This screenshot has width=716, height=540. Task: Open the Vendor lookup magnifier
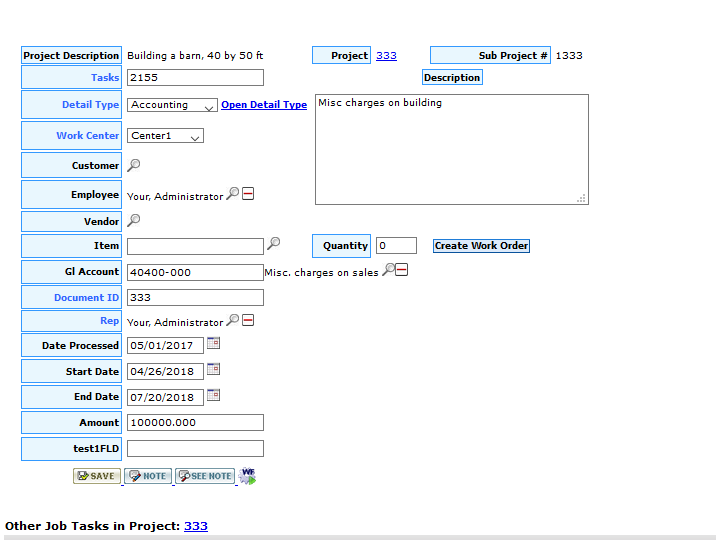tap(134, 220)
